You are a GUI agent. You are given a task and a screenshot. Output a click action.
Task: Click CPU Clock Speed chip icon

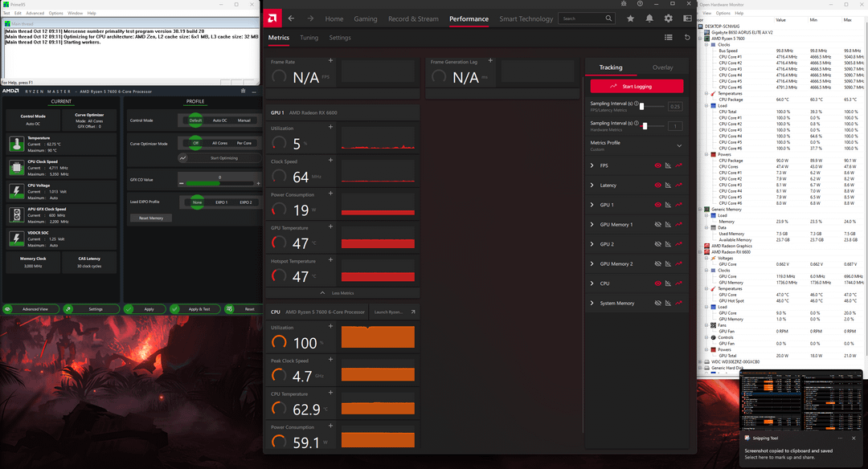point(17,167)
